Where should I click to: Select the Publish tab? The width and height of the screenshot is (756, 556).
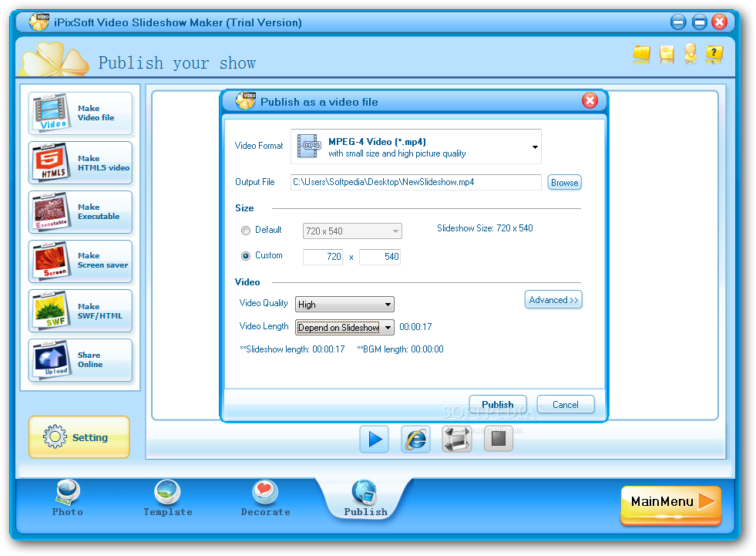coord(365,498)
